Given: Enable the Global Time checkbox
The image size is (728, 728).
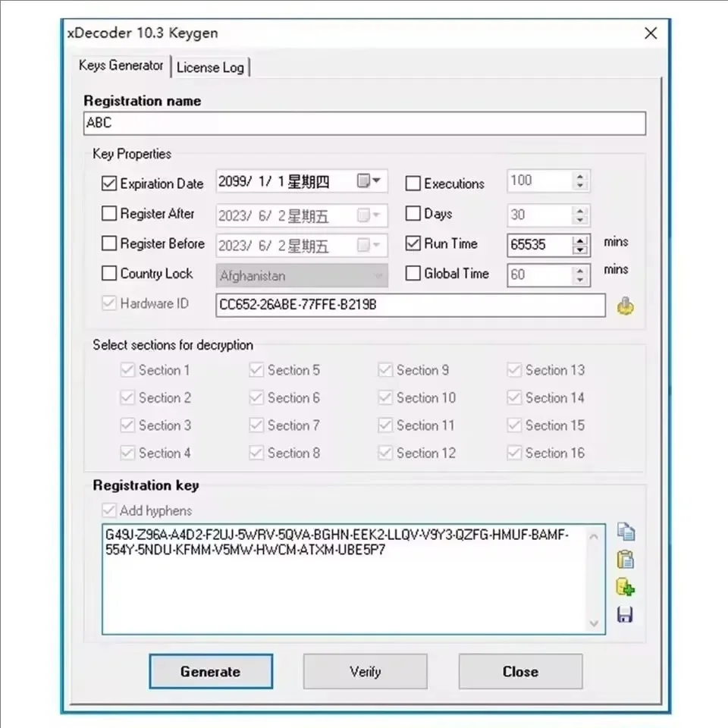Looking at the screenshot, I should coord(413,273).
